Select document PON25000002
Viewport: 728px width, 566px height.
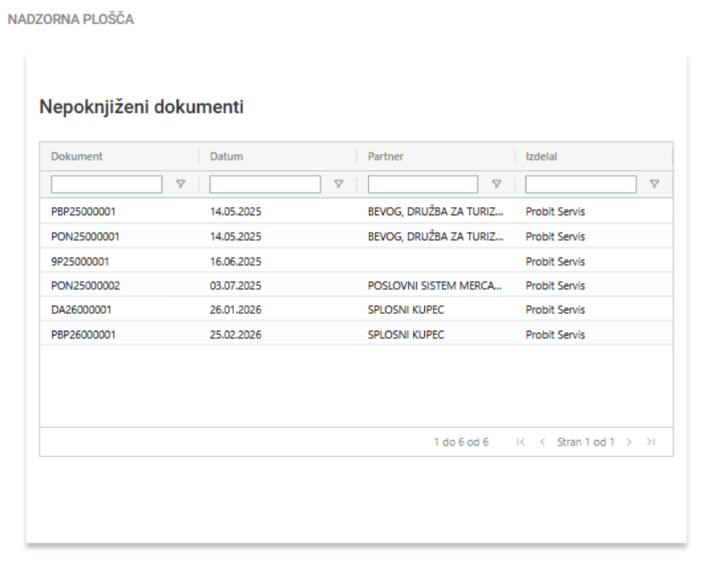pyautogui.click(x=85, y=286)
